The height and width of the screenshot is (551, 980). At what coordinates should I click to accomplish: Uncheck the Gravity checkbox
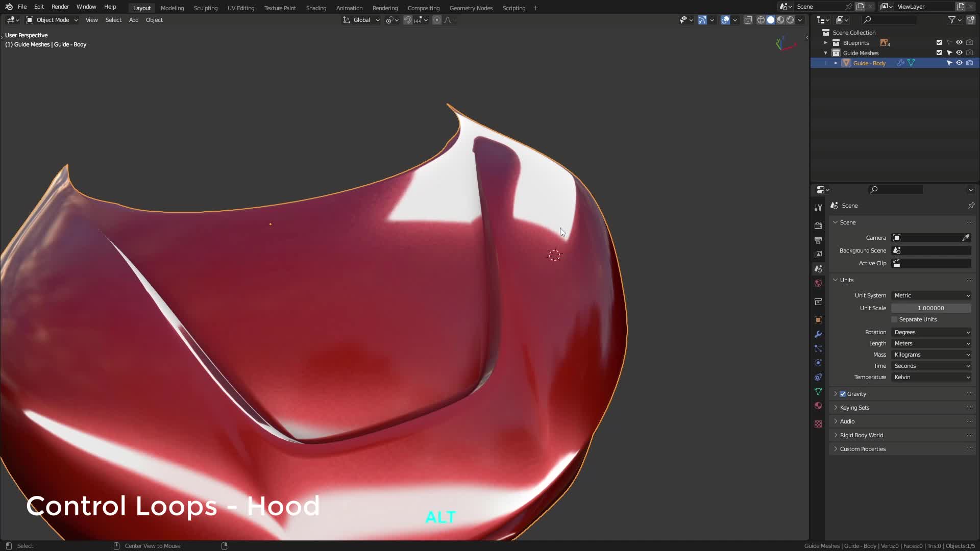(x=843, y=394)
